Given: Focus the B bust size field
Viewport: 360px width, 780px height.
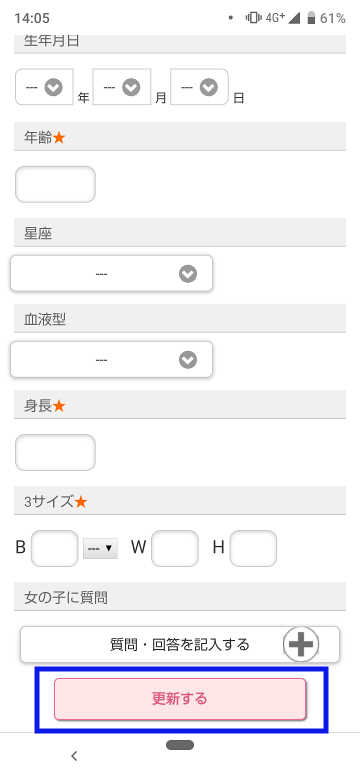Looking at the screenshot, I should click(55, 548).
